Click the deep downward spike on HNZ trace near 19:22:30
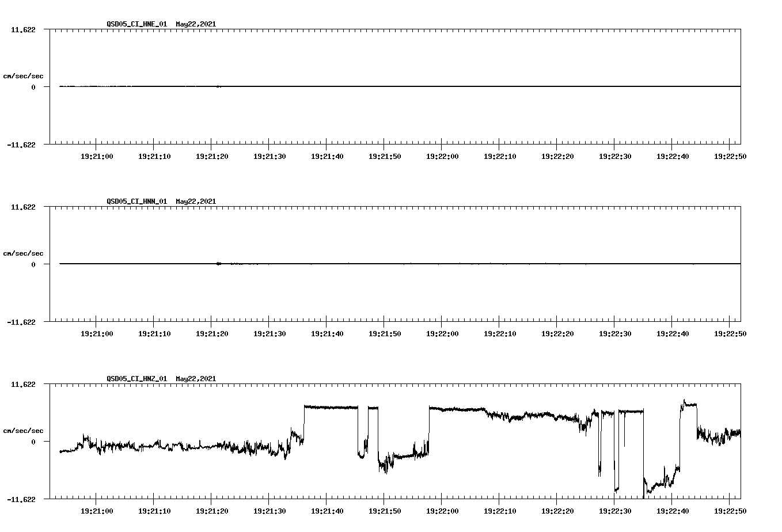The width and height of the screenshot is (782, 532). point(615,472)
